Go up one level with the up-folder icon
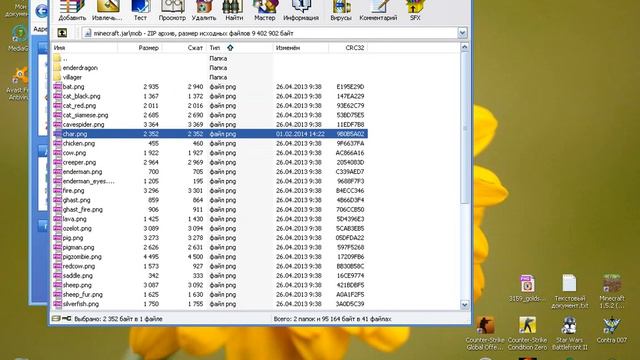Screen dimensions: 640x360 coord(62,33)
